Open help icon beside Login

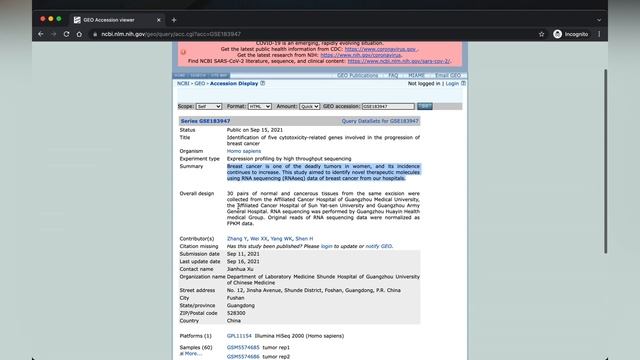click(x=463, y=83)
